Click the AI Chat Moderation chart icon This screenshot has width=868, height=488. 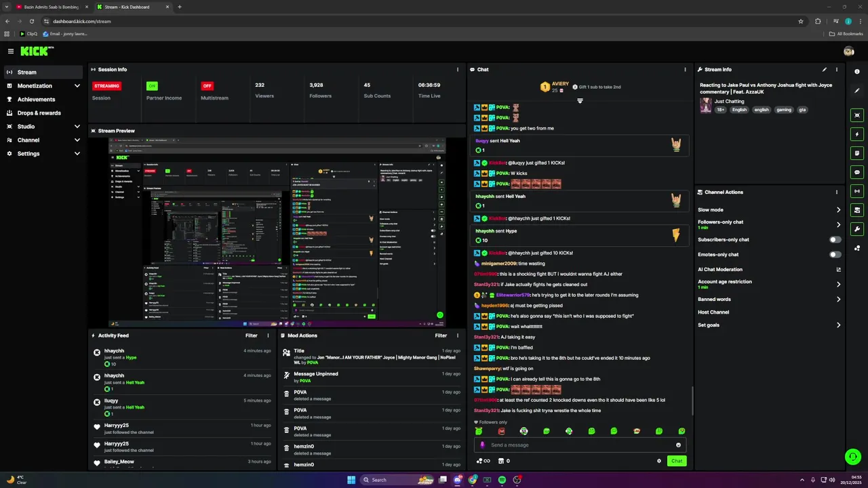pyautogui.click(x=838, y=269)
